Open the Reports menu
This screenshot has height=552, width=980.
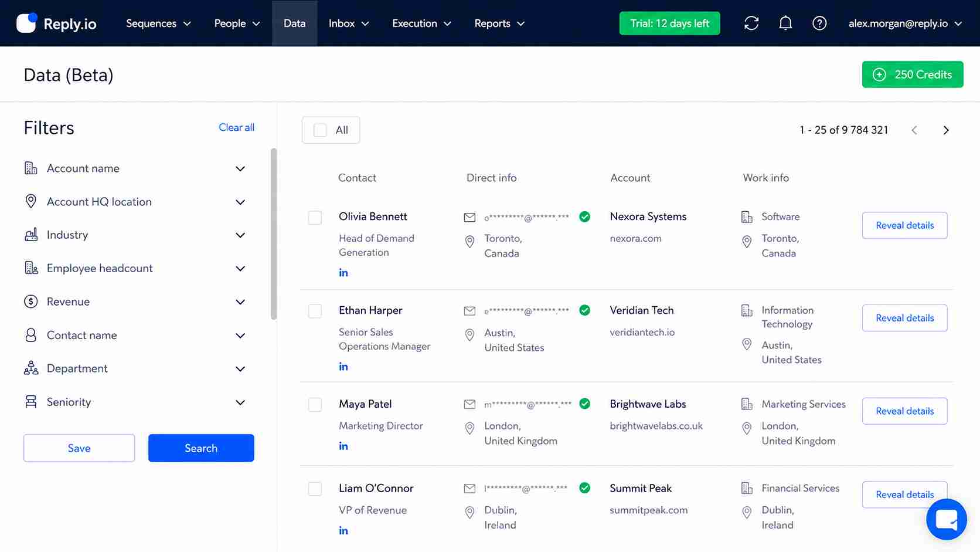pos(499,23)
